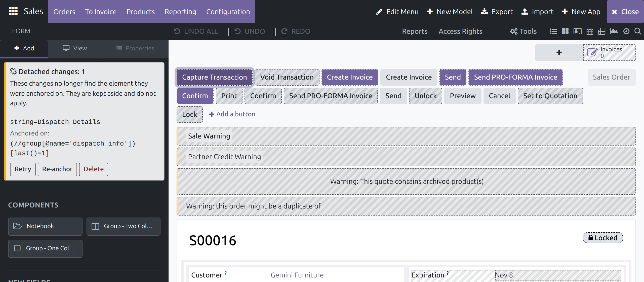Switch to the View tab

[75, 48]
